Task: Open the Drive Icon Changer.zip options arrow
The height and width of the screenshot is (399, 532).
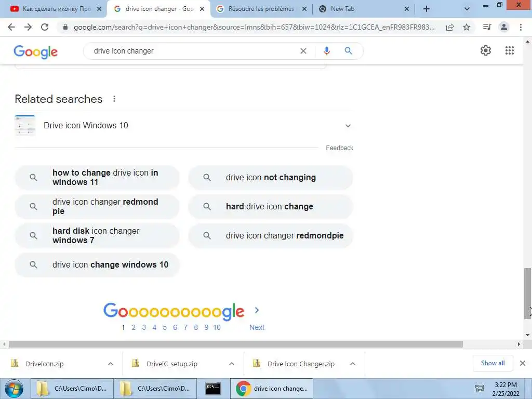Action: [353, 364]
